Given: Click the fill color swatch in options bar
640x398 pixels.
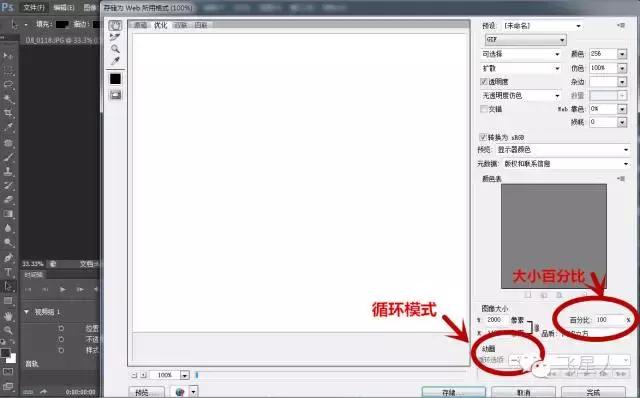Looking at the screenshot, I should pos(62,24).
